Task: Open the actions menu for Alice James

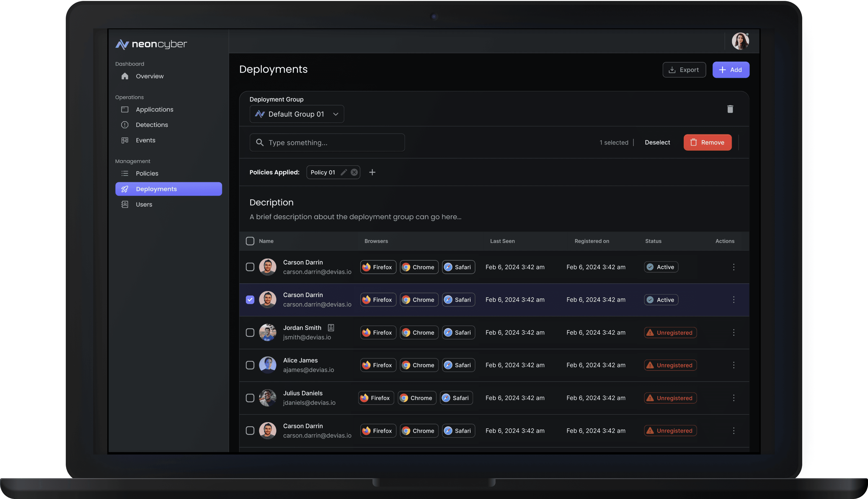Action: pos(733,365)
